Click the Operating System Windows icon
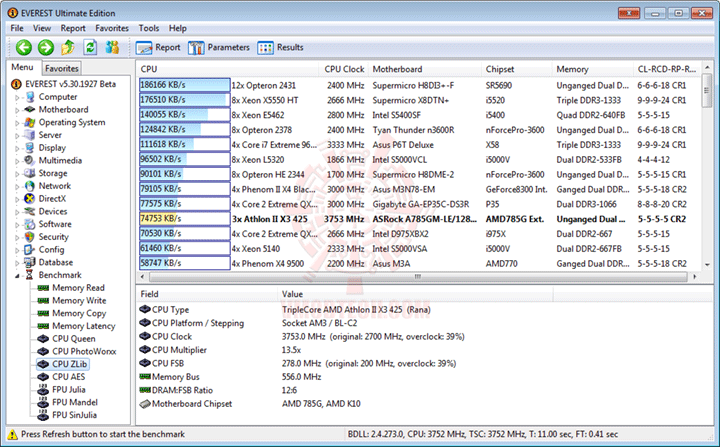 (30, 122)
